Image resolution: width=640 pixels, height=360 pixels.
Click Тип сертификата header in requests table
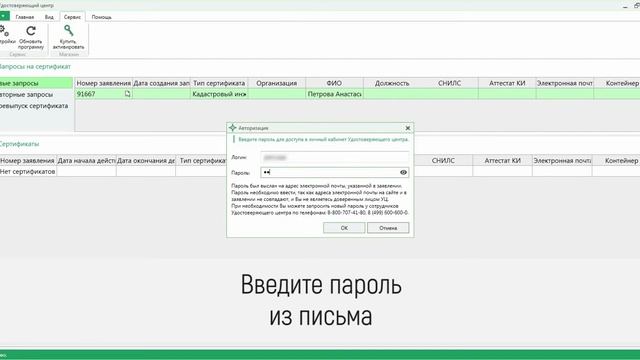coord(219,83)
